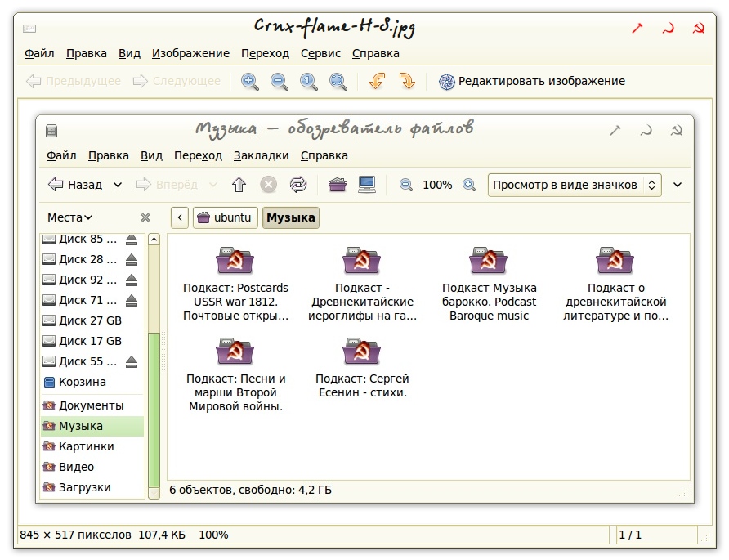
Task: Open Картинки in sidebar
Action: coord(92,447)
